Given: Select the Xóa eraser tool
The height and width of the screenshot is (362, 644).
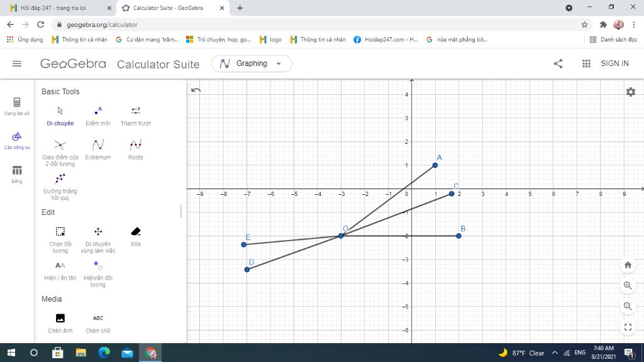Looking at the screenshot, I should [x=136, y=237].
